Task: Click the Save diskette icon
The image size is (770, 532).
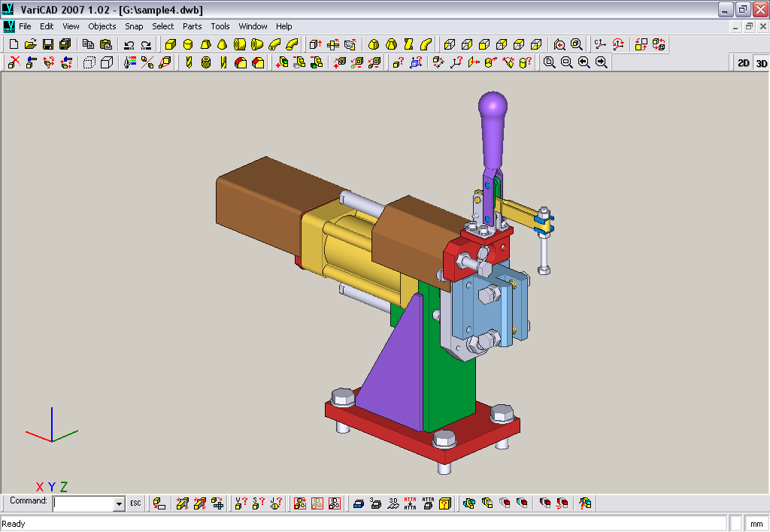Action: (x=47, y=45)
